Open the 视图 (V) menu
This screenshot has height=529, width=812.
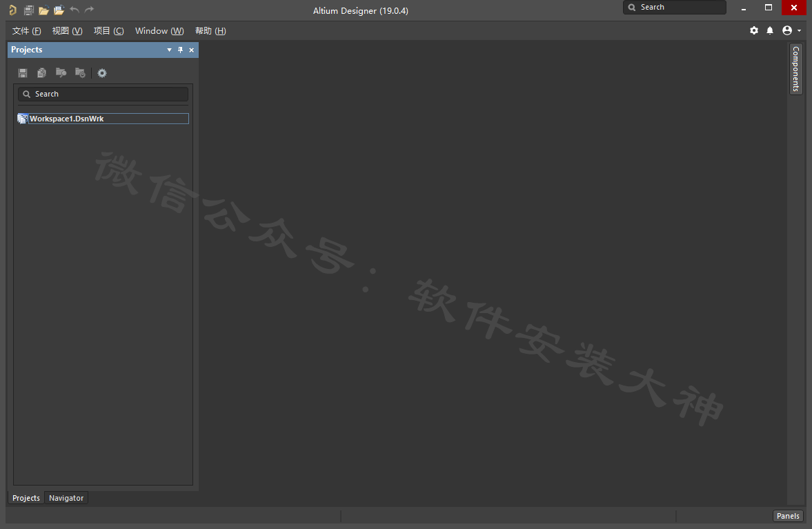(x=68, y=31)
